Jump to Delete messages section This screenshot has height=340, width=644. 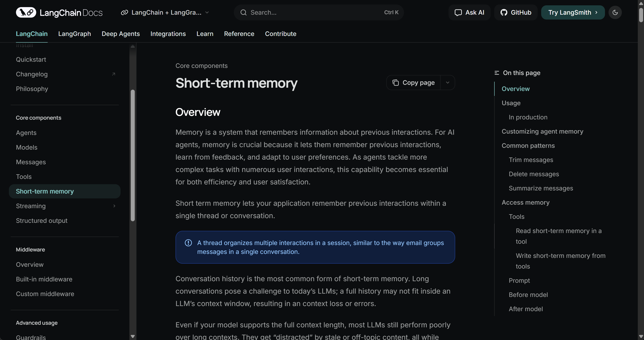[534, 174]
